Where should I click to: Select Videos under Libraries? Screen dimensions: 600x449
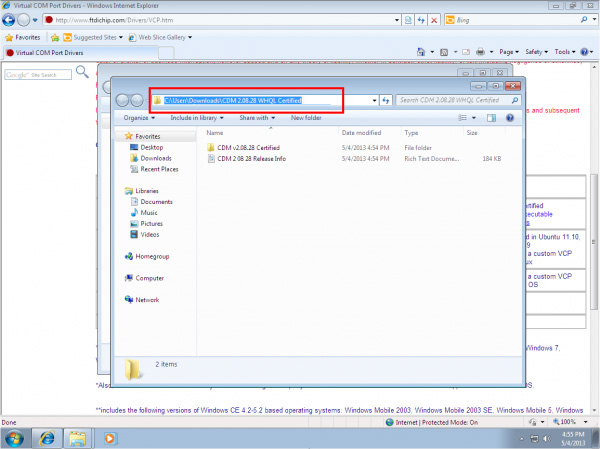click(x=149, y=234)
